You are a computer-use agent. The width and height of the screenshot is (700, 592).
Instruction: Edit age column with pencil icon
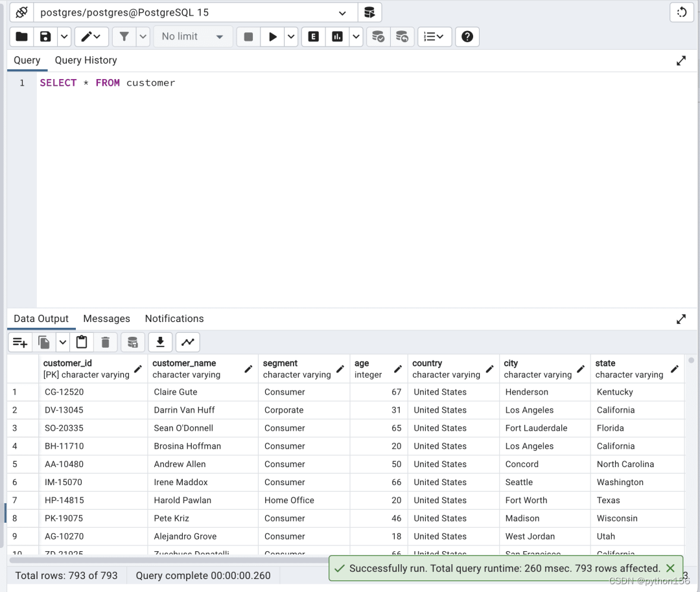click(x=398, y=369)
